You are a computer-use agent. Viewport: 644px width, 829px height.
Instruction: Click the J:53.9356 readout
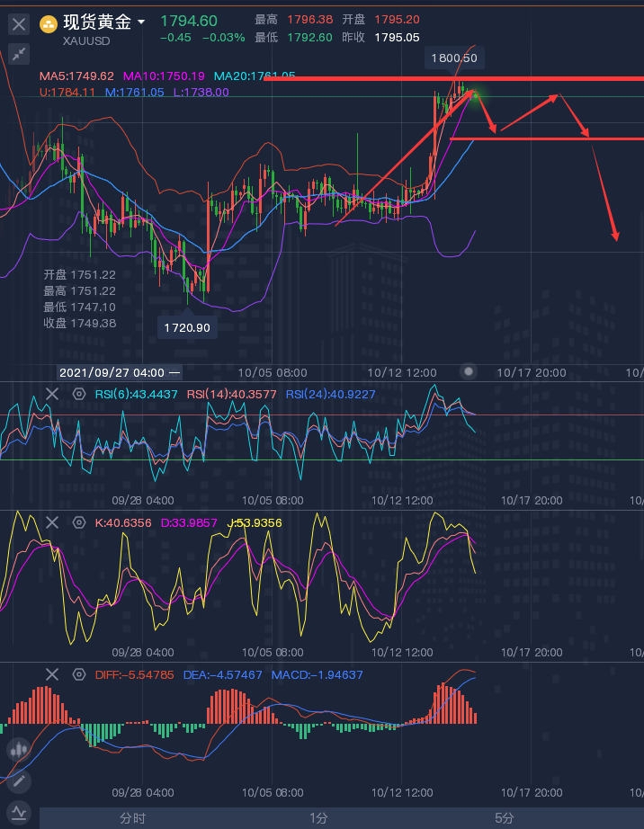point(255,523)
